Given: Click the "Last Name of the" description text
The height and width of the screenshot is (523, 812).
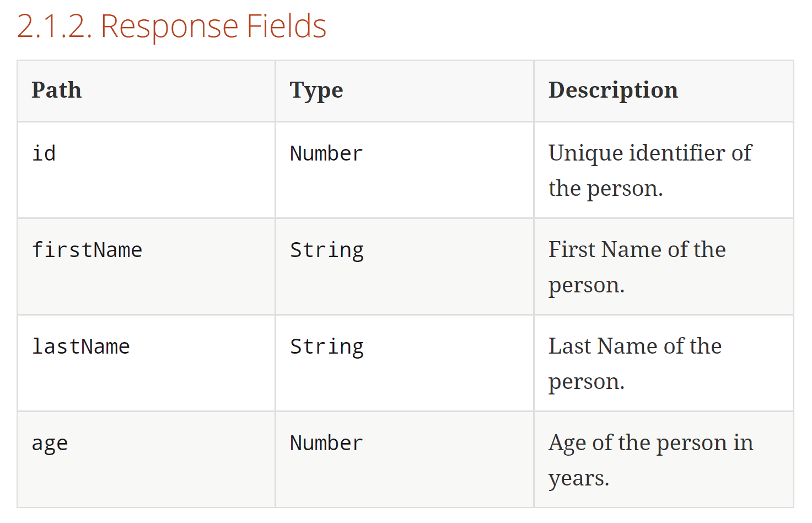Looking at the screenshot, I should (x=634, y=346).
